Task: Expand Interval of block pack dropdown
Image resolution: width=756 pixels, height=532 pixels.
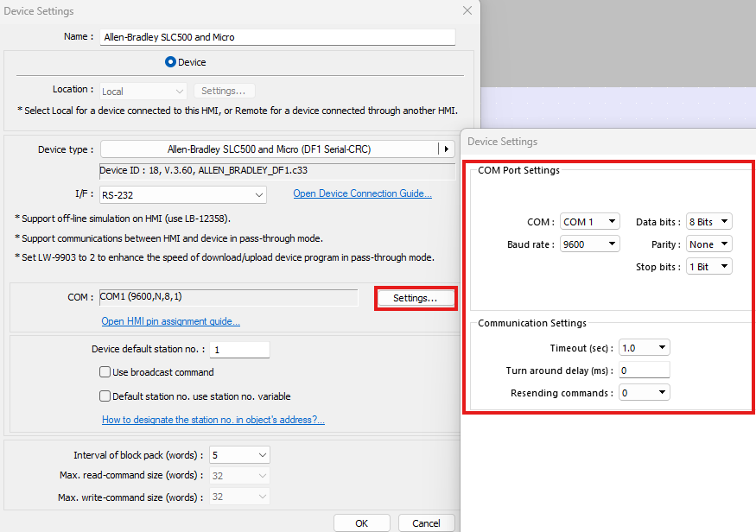Action: pyautogui.click(x=239, y=455)
